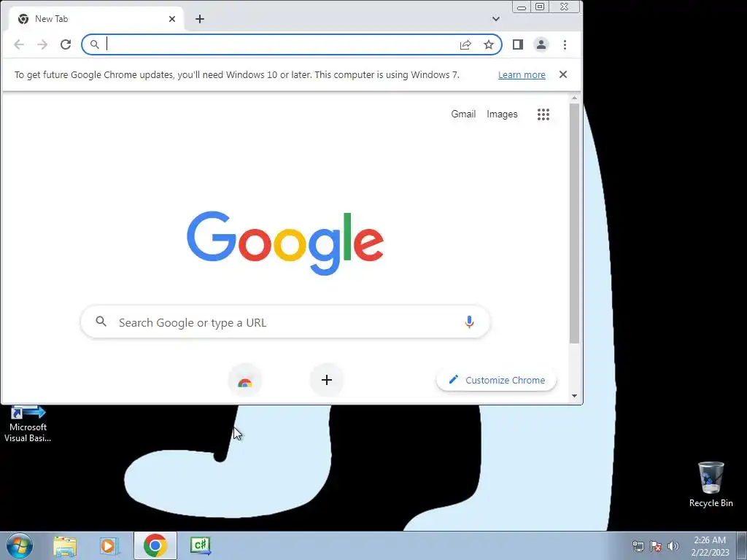Click the taskbar clock showing 2:26 AM
The image size is (747, 560).
click(710, 546)
